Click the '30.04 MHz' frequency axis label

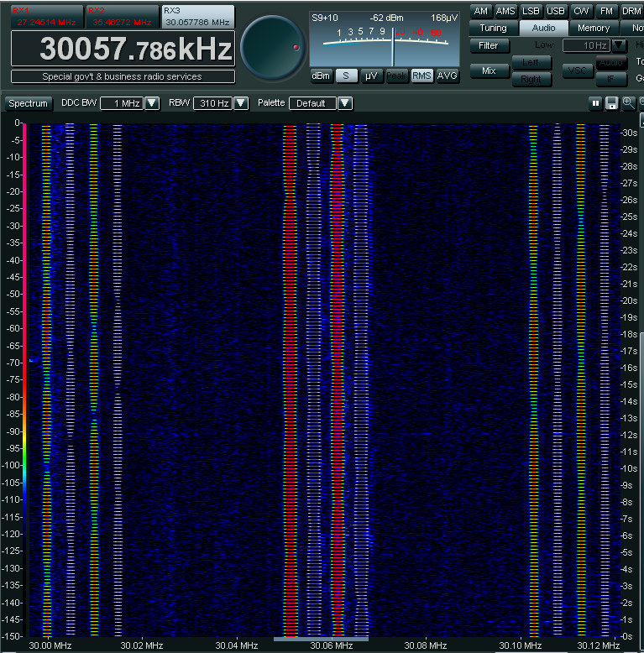click(236, 646)
